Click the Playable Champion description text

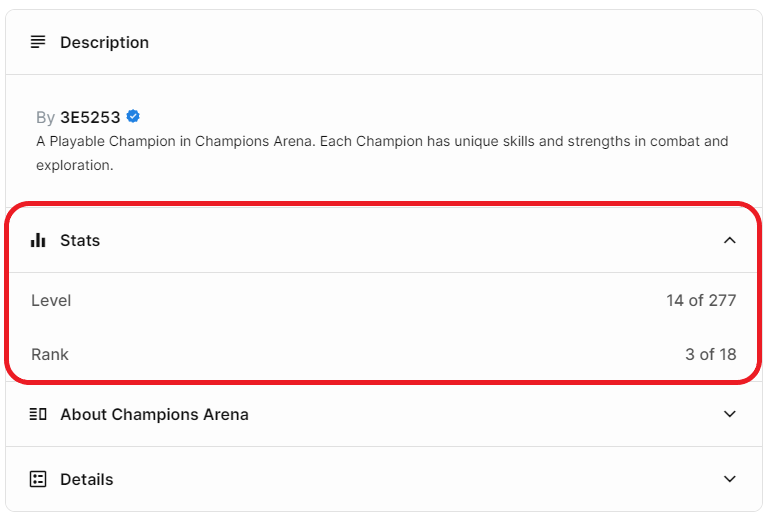click(382, 153)
